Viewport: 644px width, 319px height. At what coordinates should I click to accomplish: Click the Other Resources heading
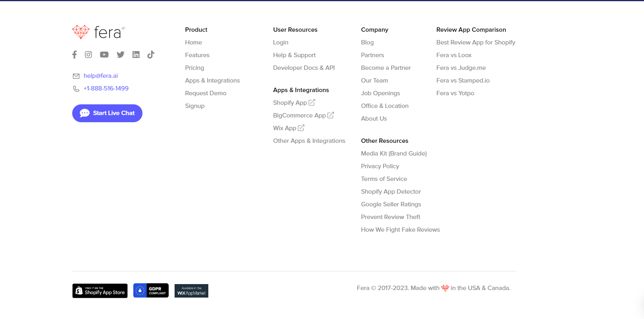[x=384, y=141]
